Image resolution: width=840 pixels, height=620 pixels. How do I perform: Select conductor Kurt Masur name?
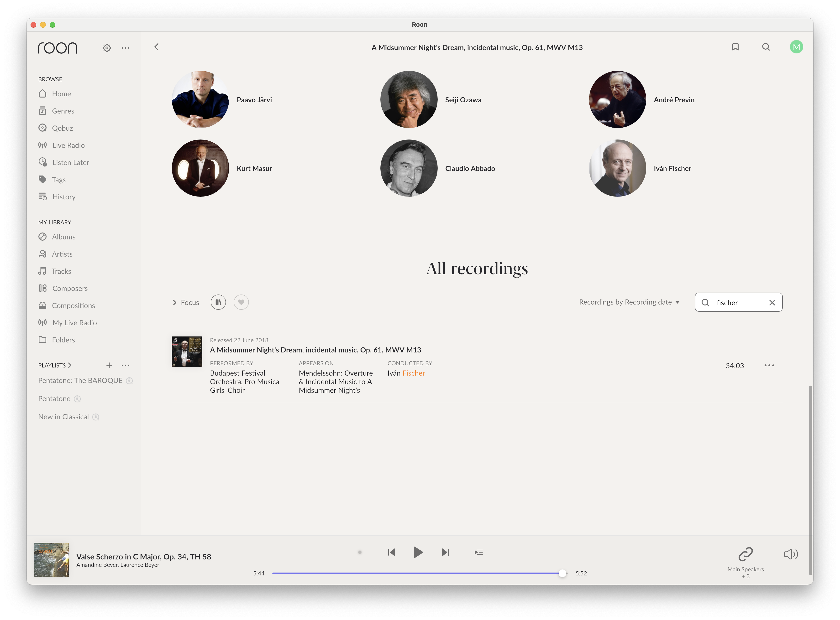pyautogui.click(x=254, y=169)
